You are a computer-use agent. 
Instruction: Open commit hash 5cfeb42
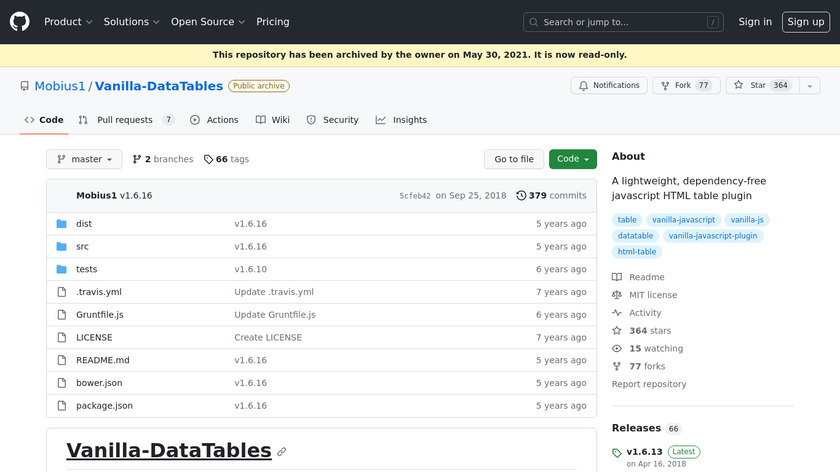pos(415,196)
